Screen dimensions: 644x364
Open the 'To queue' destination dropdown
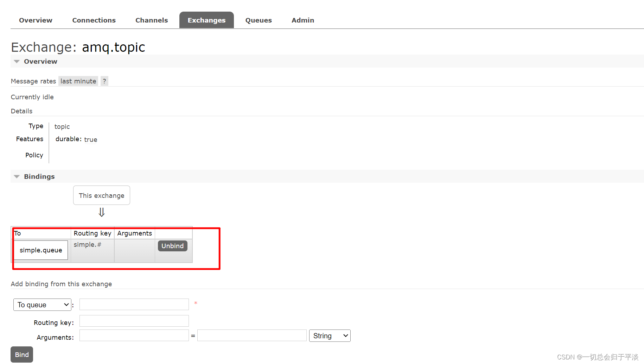point(42,305)
